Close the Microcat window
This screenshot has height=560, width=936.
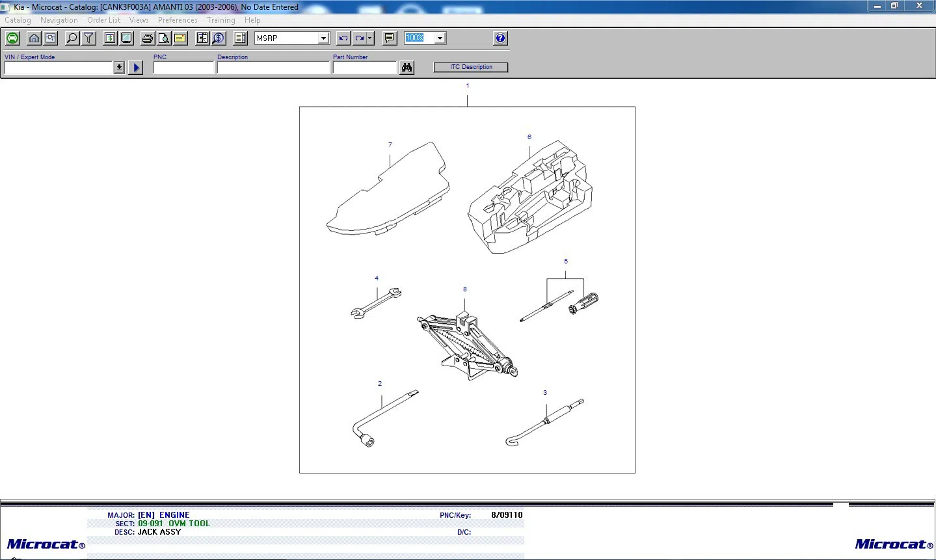919,6
